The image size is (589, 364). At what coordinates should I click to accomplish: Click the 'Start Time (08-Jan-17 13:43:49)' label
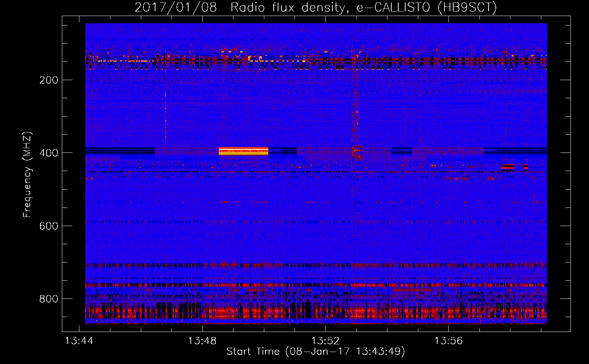[316, 351]
